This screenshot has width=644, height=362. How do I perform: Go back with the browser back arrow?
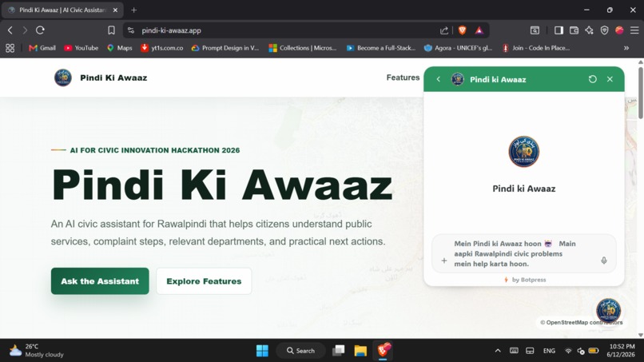click(10, 30)
